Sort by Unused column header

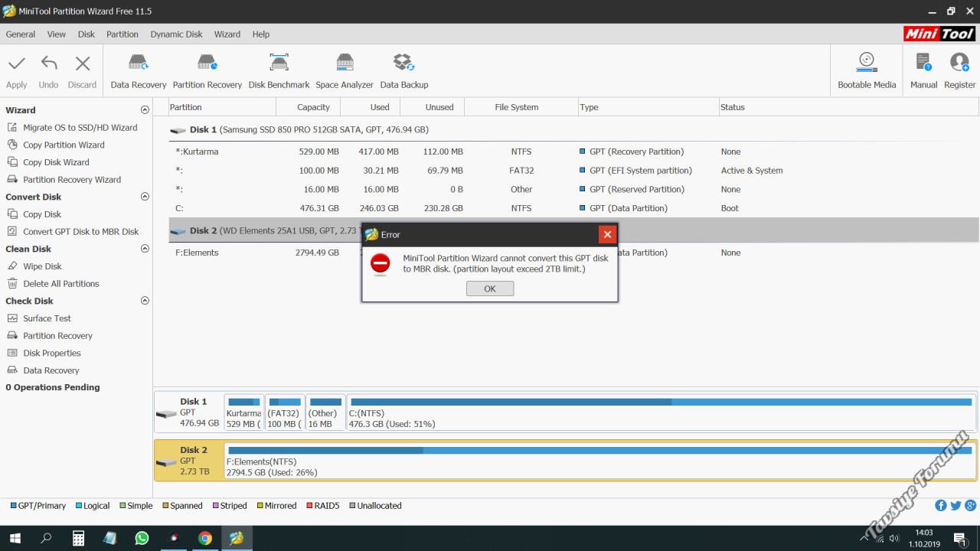tap(433, 107)
